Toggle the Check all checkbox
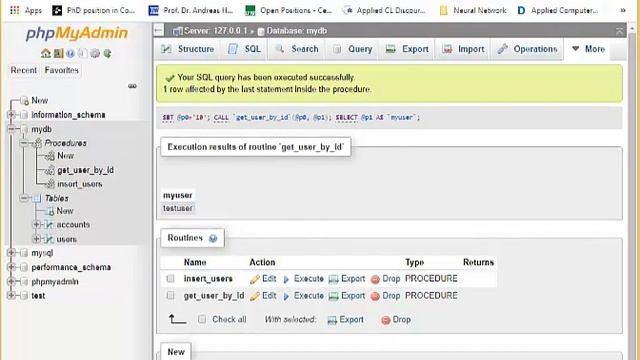Image resolution: width=640 pixels, height=360 pixels. pyautogui.click(x=202, y=319)
